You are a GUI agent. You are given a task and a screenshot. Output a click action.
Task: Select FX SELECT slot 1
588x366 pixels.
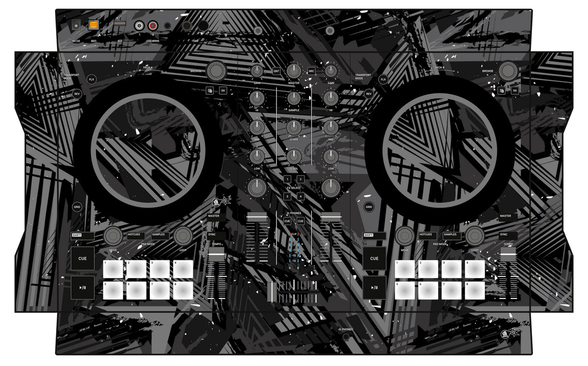point(288,180)
